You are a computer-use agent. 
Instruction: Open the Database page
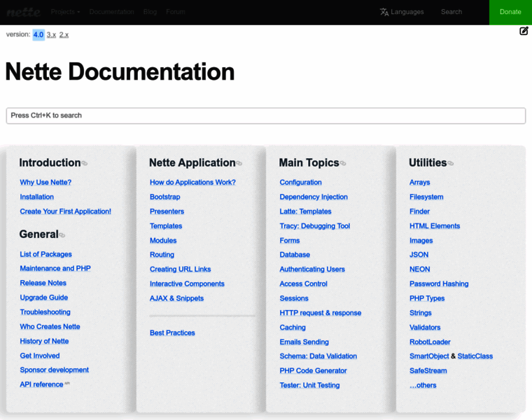[x=295, y=255]
